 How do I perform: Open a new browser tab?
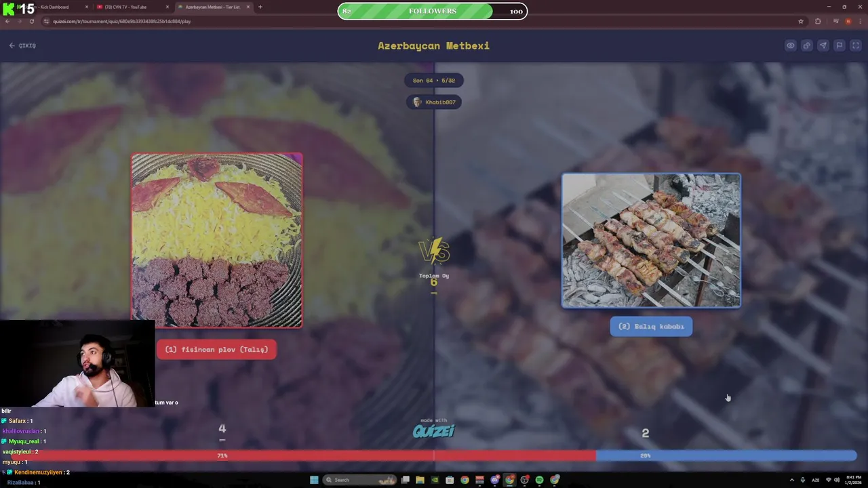260,7
